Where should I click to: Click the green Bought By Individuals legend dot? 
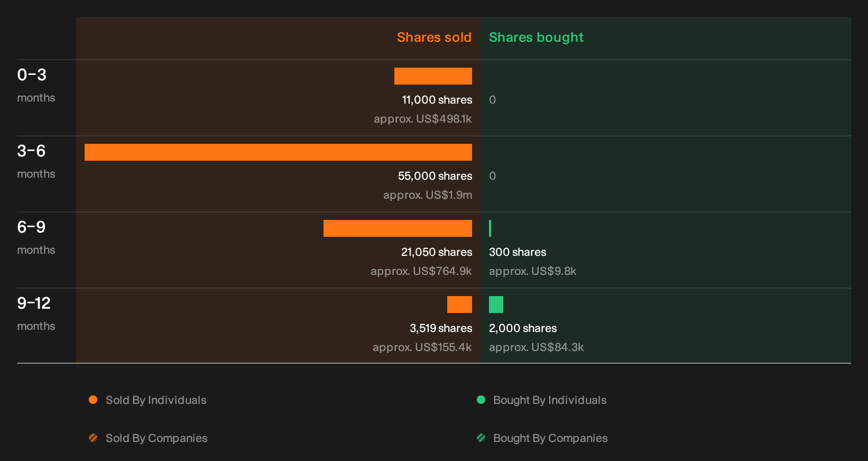(481, 400)
